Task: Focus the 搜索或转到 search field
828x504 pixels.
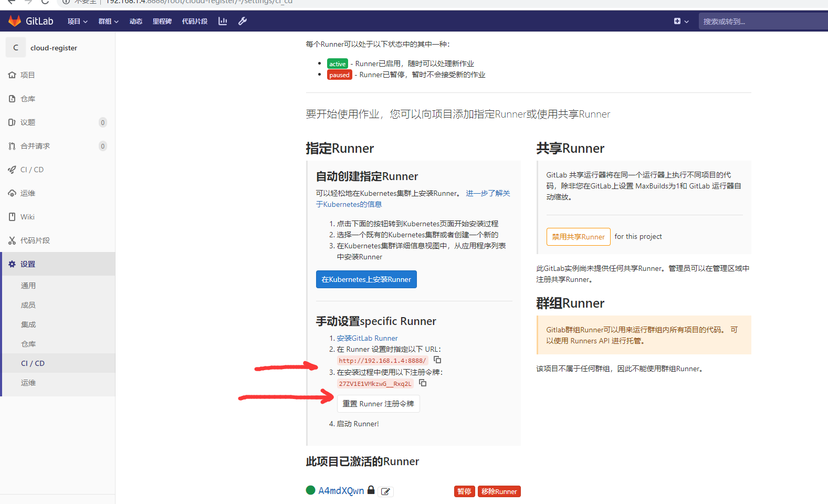Action: point(763,22)
